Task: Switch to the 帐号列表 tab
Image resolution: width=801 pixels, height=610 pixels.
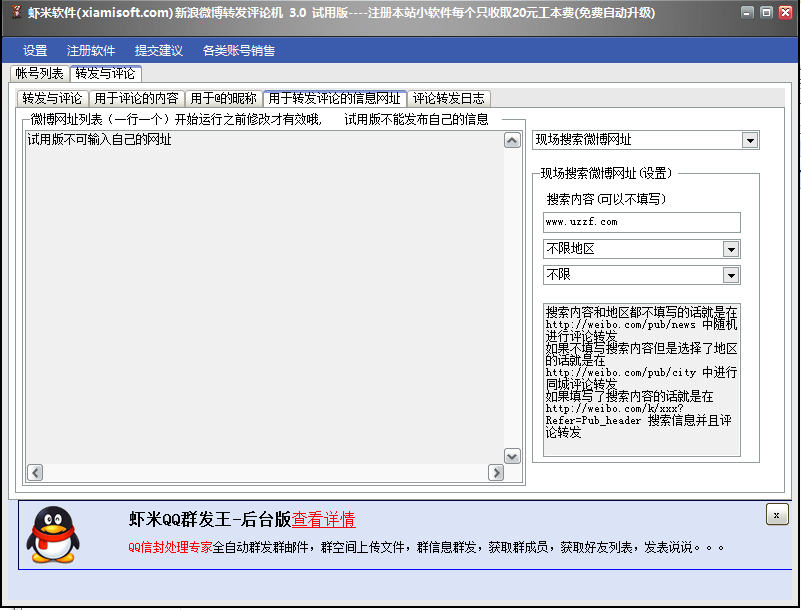Action: click(x=39, y=74)
